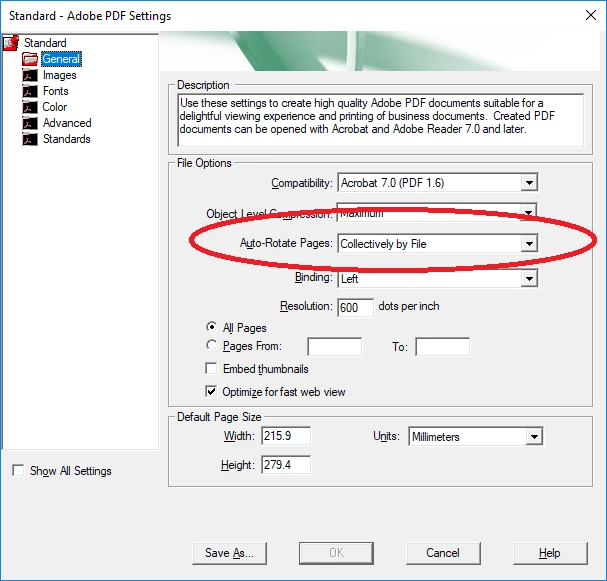Click the Standards panel PDF icon

tap(30, 139)
